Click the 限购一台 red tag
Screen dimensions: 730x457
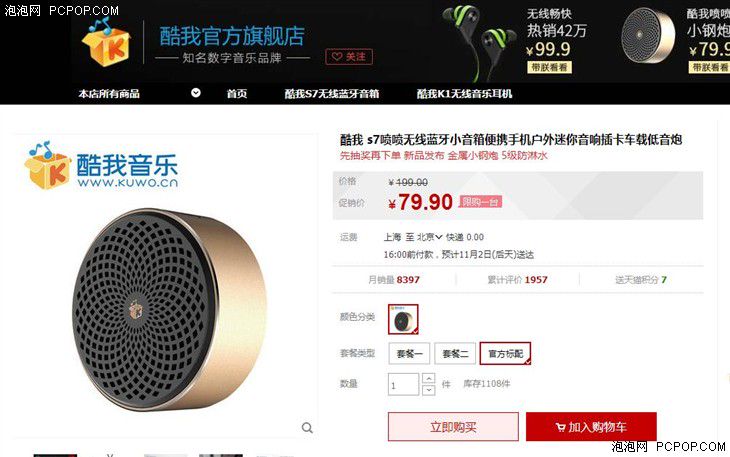point(480,202)
